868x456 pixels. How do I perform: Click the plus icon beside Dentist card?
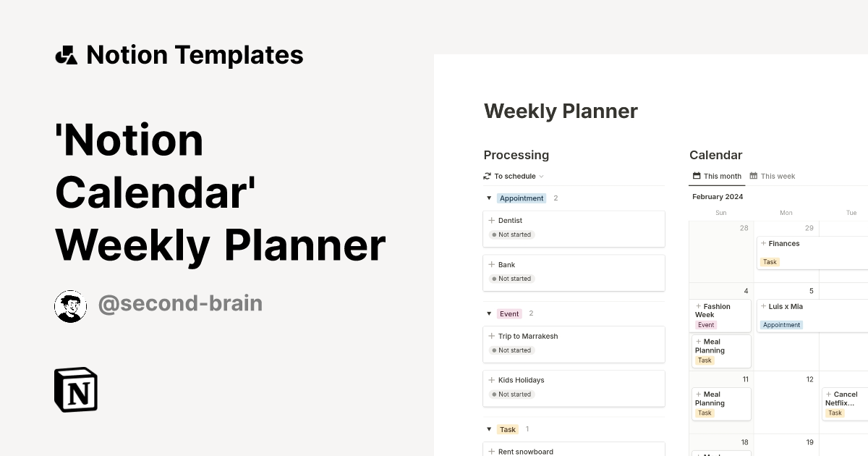(492, 220)
